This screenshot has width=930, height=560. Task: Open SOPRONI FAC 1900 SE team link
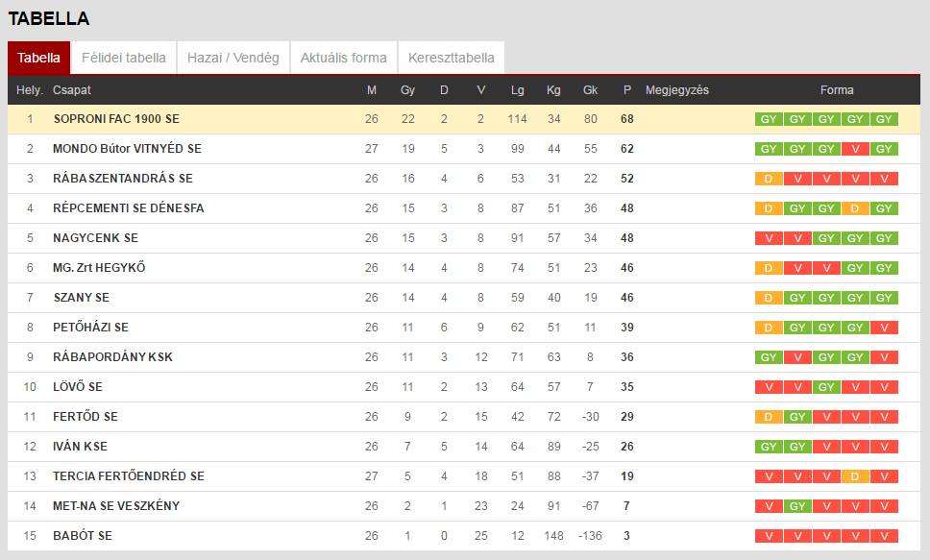point(116,119)
